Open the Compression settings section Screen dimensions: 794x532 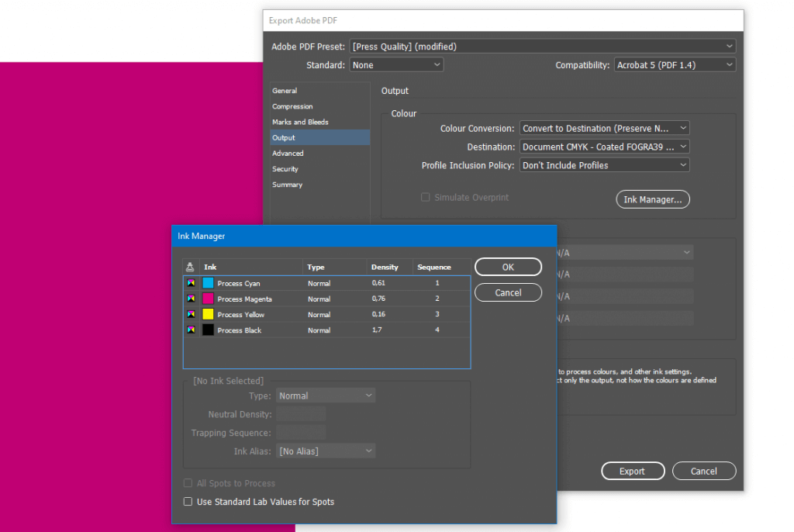pos(292,106)
